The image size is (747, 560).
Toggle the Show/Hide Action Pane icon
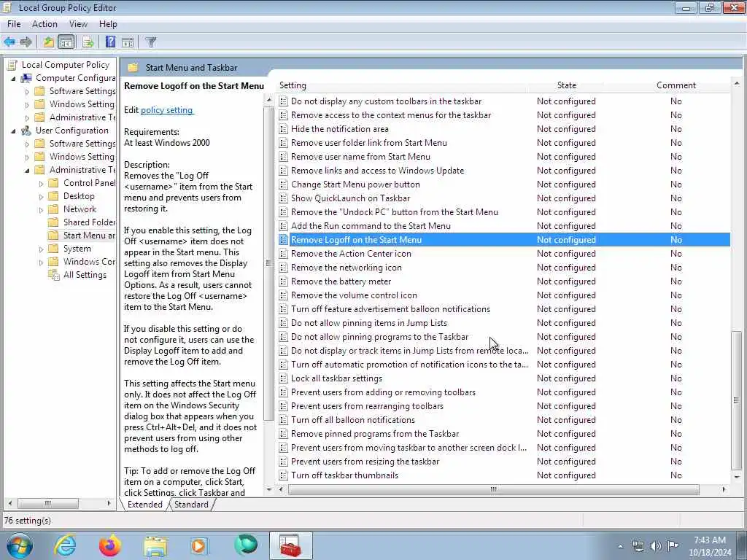(x=128, y=42)
